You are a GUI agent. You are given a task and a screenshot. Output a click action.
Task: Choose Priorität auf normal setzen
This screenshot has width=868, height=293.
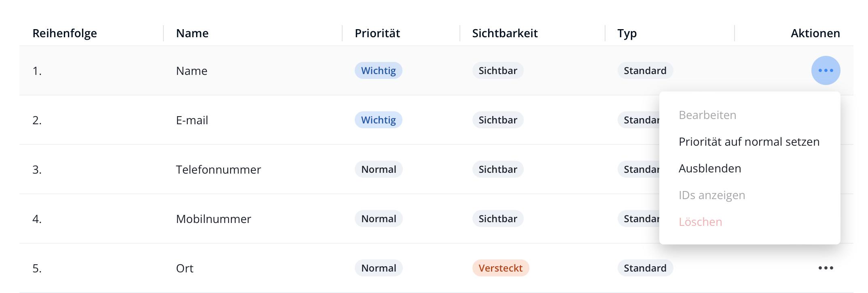pos(749,142)
